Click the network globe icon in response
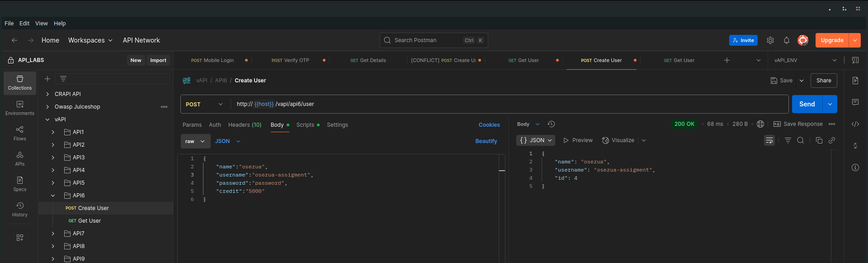This screenshot has height=263, width=868. click(x=760, y=124)
